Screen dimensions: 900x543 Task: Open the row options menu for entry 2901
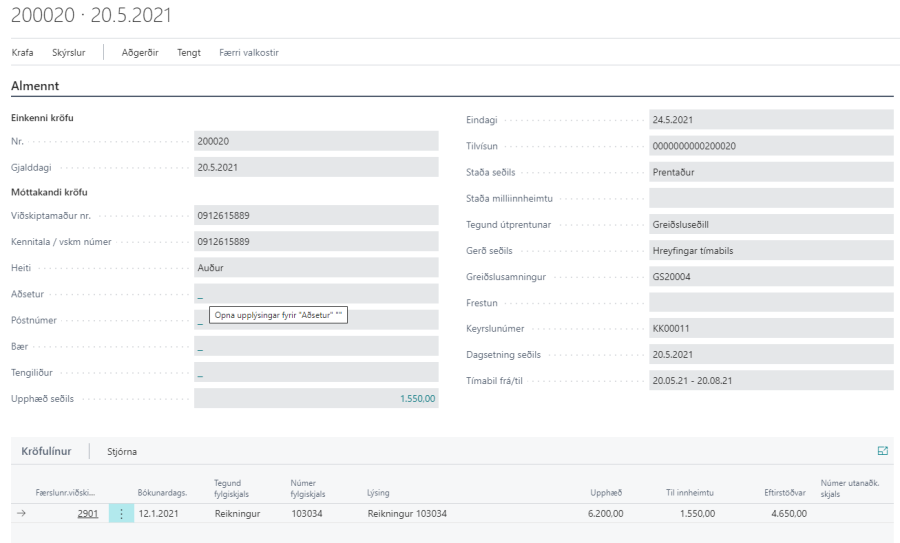pyautogui.click(x=119, y=514)
